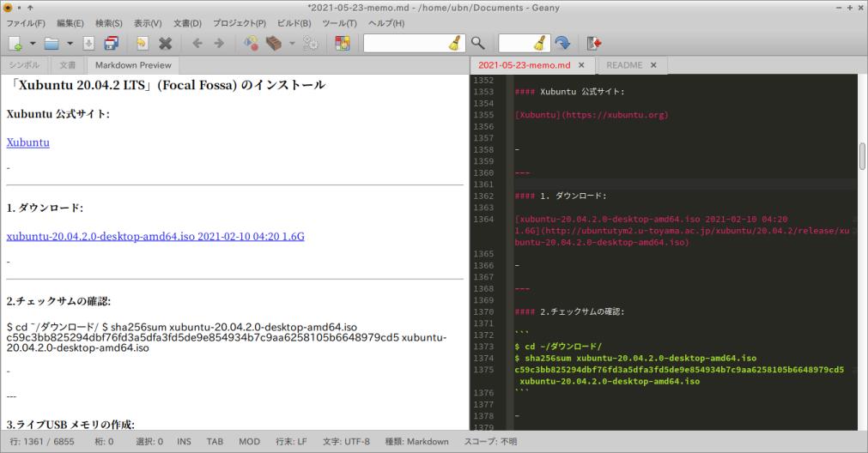Switch to the シンボル sidebar tab
This screenshot has width=868, height=453.
click(24, 65)
